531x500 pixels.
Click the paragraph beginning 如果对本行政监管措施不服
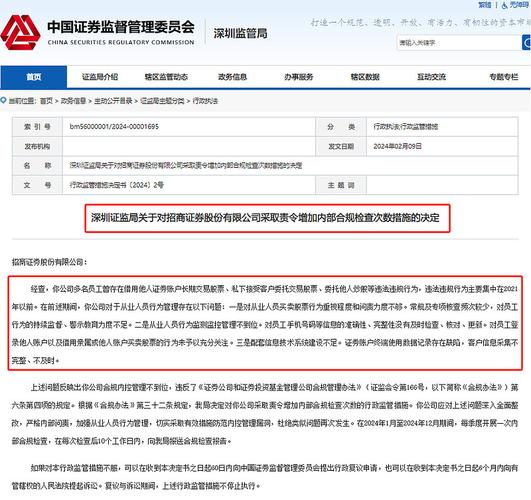[x=265, y=477]
